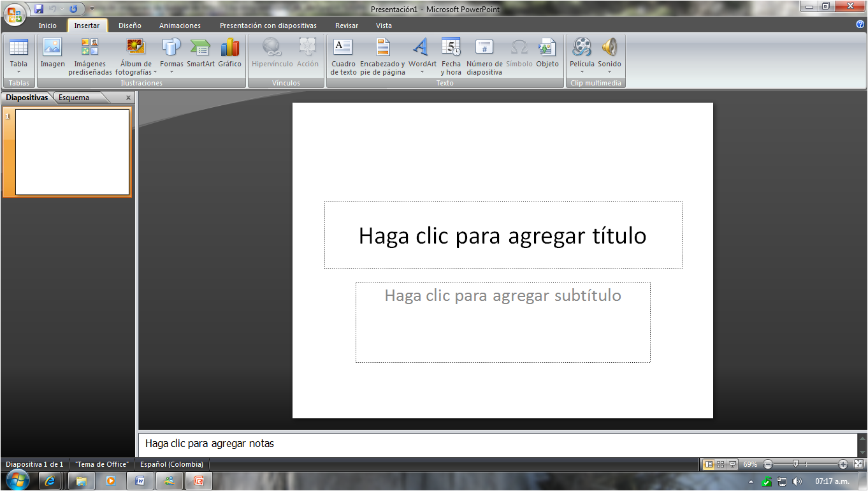
Task: Insert a Cuadro de texto
Action: (342, 54)
